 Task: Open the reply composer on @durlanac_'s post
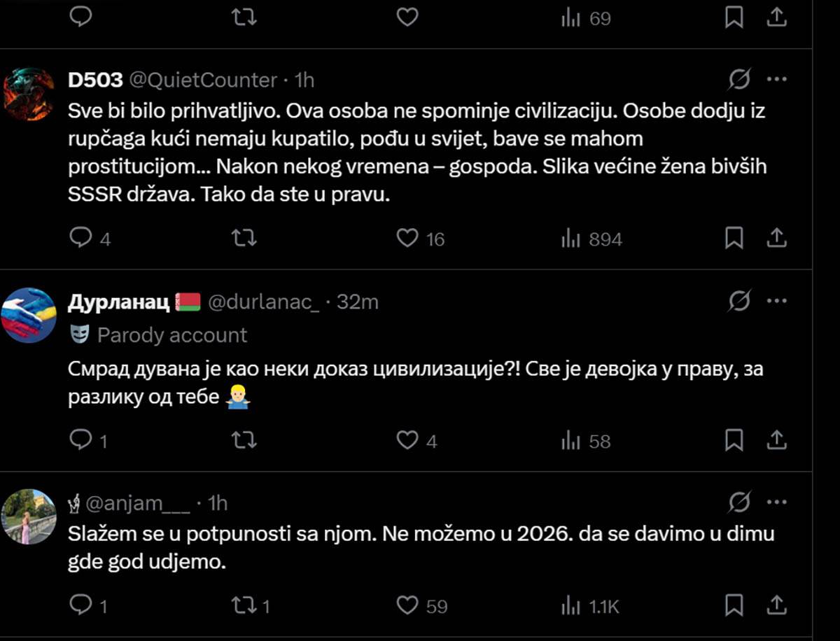pos(80,440)
